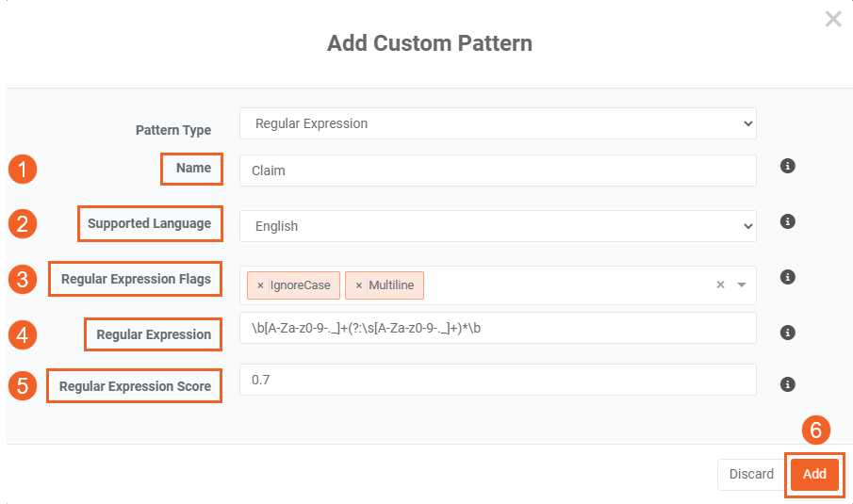The width and height of the screenshot is (853, 504).
Task: Clear all Regular Expression Flags
Action: (x=720, y=285)
